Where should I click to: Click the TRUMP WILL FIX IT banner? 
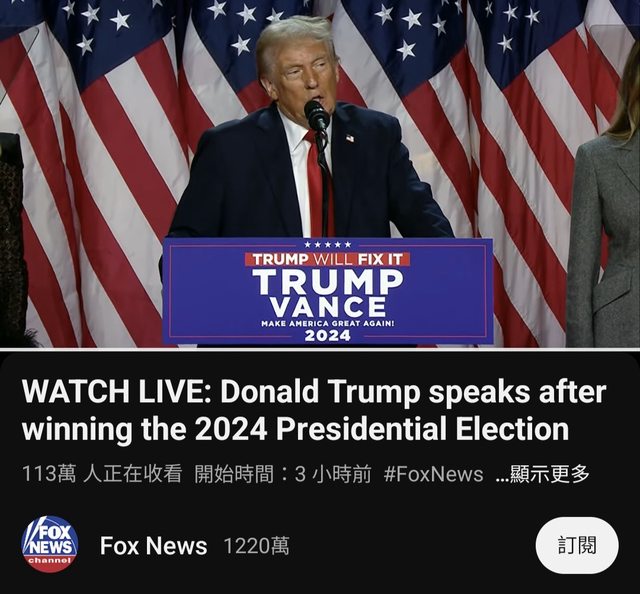click(327, 259)
